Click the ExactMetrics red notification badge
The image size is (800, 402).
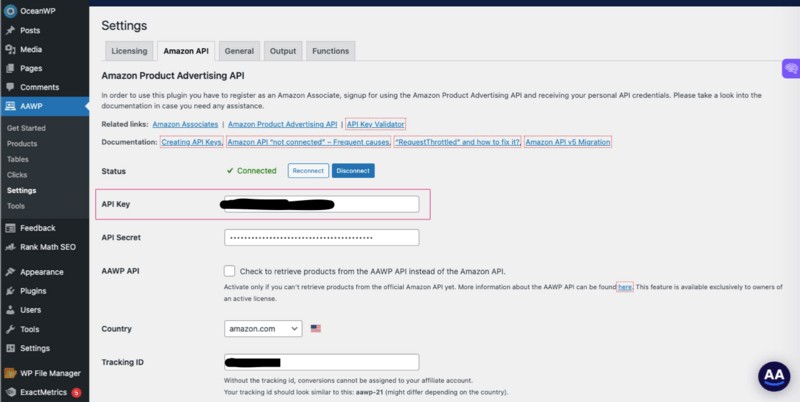tap(76, 392)
